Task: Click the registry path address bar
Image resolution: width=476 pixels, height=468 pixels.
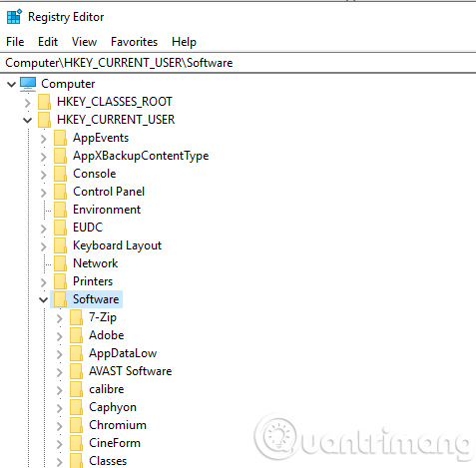Action: (238, 63)
